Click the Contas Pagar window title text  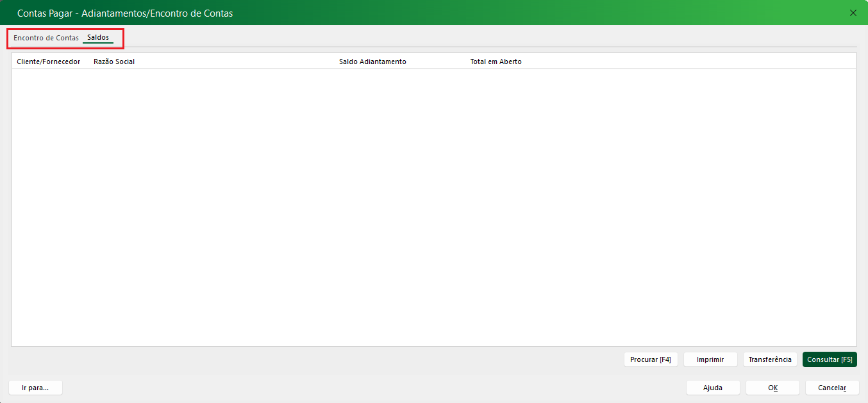tap(125, 13)
